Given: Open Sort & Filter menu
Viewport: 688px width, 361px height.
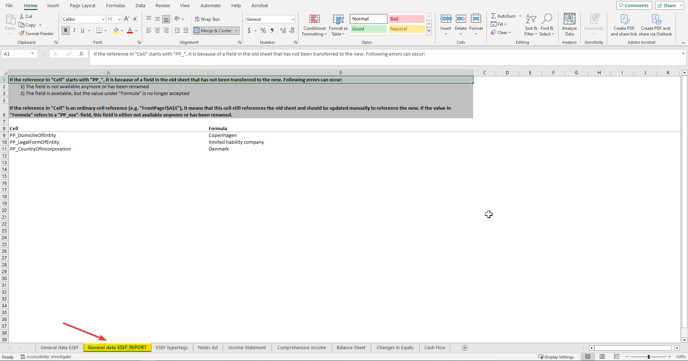Looking at the screenshot, I should pos(531,25).
